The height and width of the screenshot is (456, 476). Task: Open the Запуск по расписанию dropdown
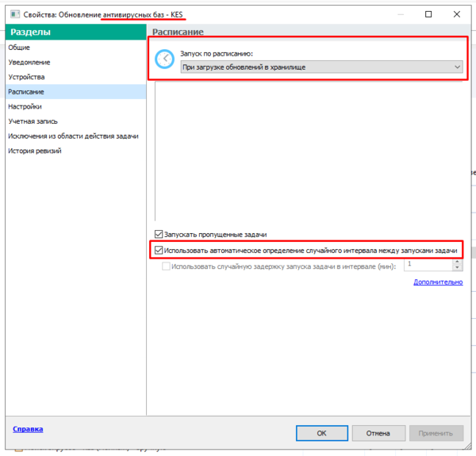click(321, 67)
